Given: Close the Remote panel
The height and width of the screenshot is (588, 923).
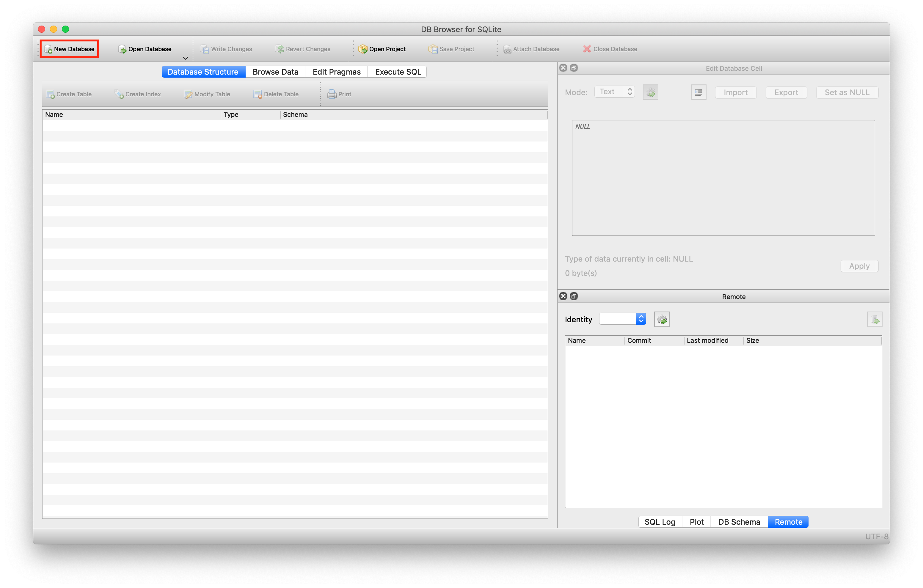Looking at the screenshot, I should click(563, 296).
